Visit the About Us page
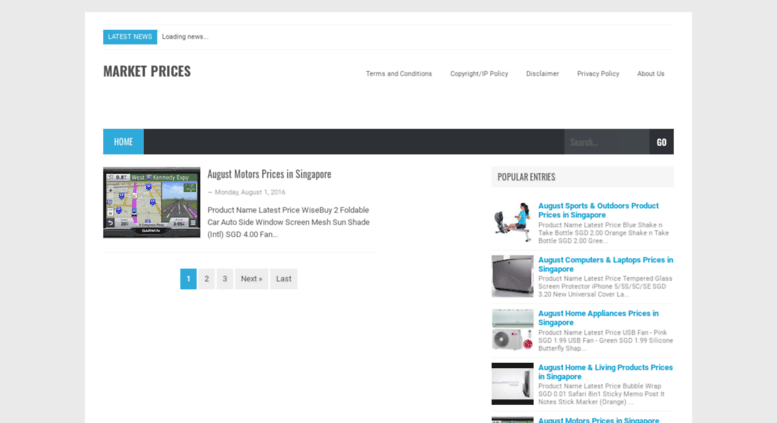 point(651,74)
